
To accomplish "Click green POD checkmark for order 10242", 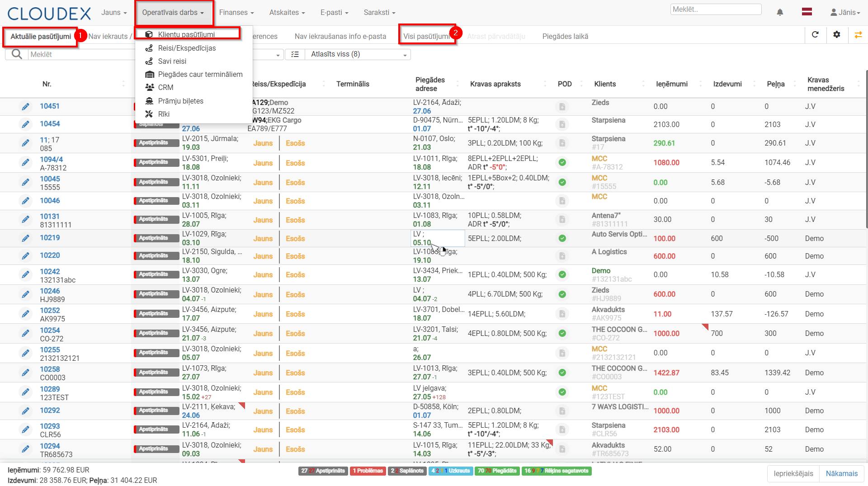I will (x=562, y=274).
